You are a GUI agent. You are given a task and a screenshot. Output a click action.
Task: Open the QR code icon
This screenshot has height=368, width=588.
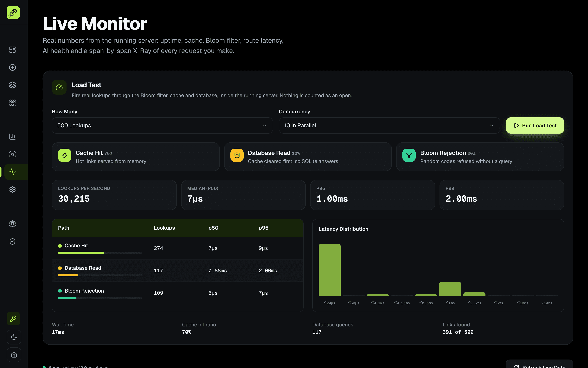pos(12,102)
